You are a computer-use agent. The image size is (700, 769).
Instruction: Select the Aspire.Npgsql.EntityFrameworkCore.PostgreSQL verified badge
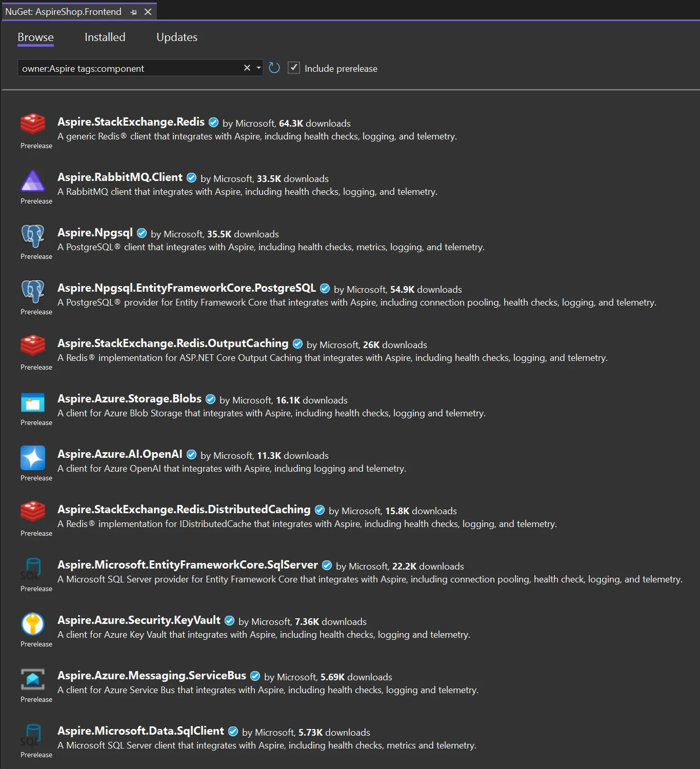tap(325, 288)
